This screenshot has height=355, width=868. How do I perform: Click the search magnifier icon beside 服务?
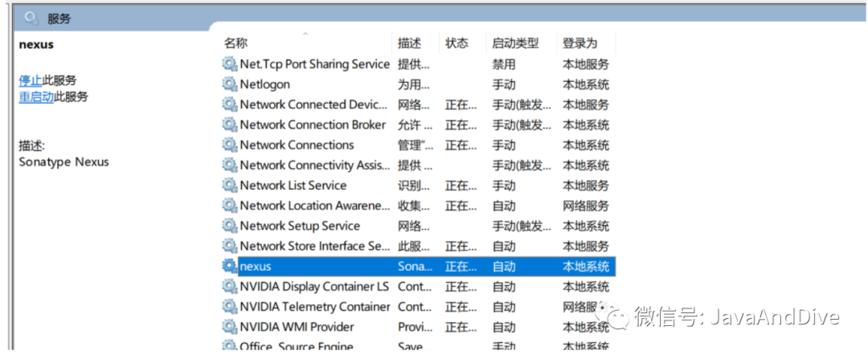click(31, 17)
